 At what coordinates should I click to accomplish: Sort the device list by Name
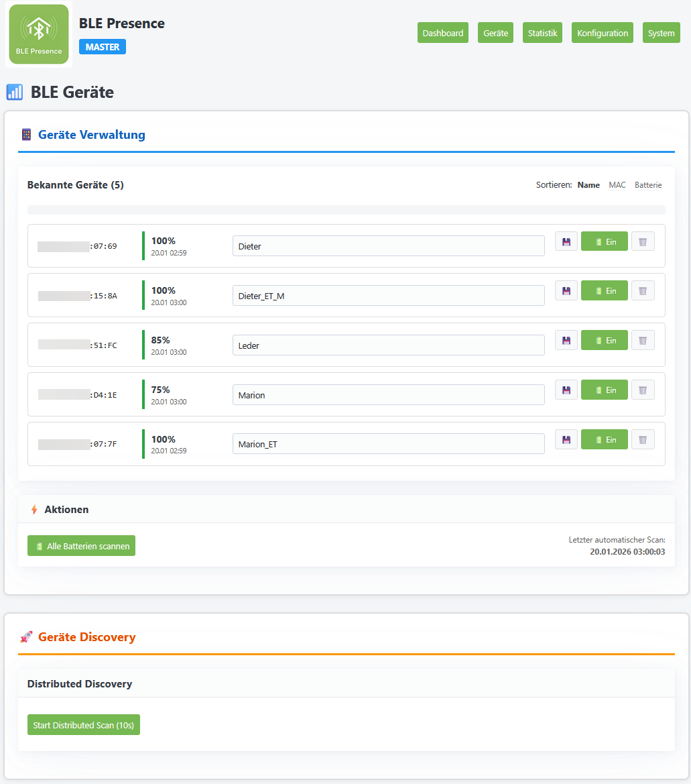588,185
